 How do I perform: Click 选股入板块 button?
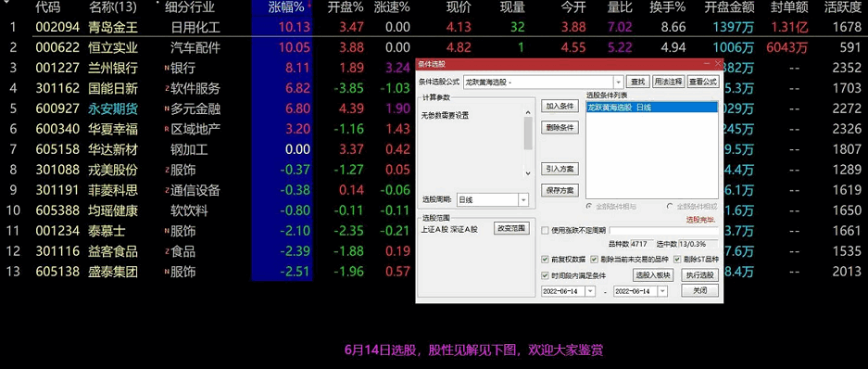653,274
